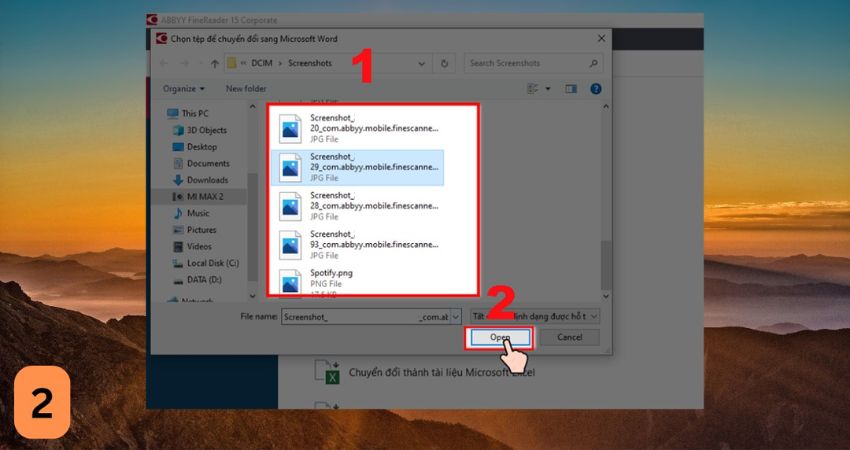Click the Cancel button
This screenshot has height=450, width=850.
click(569, 338)
